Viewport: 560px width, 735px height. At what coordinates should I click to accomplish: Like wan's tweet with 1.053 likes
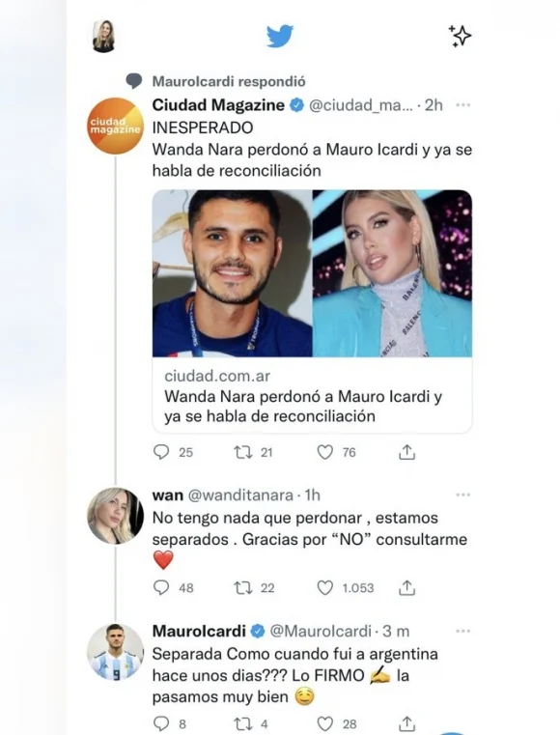click(324, 588)
